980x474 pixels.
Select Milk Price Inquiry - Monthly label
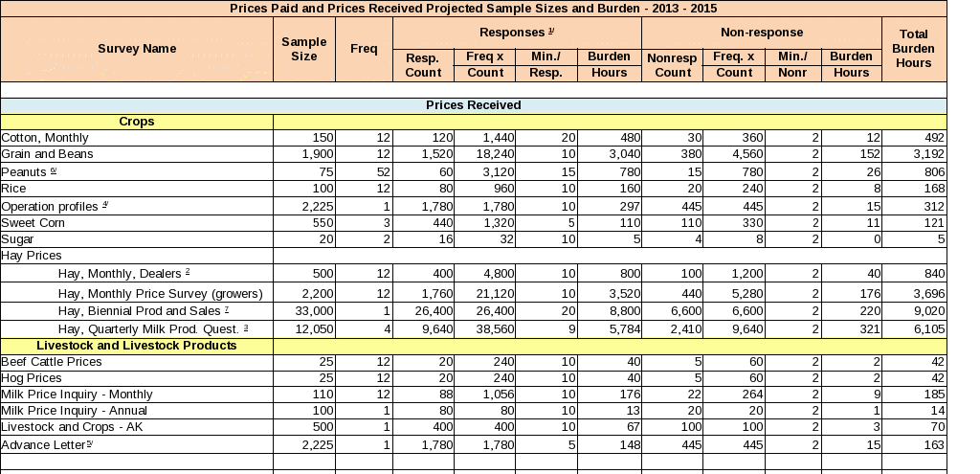[77, 394]
